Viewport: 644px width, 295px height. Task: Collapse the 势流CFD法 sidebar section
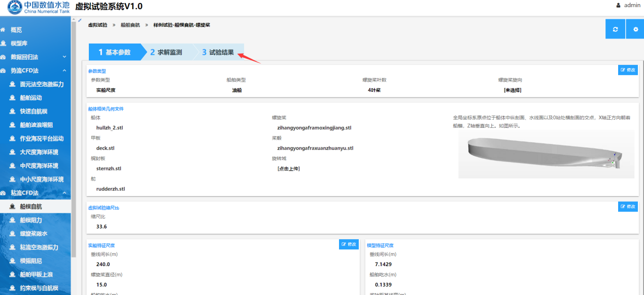pyautogui.click(x=64, y=71)
